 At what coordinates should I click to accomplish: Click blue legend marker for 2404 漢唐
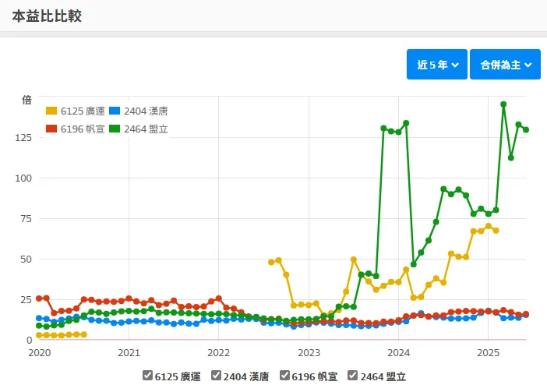tap(115, 111)
